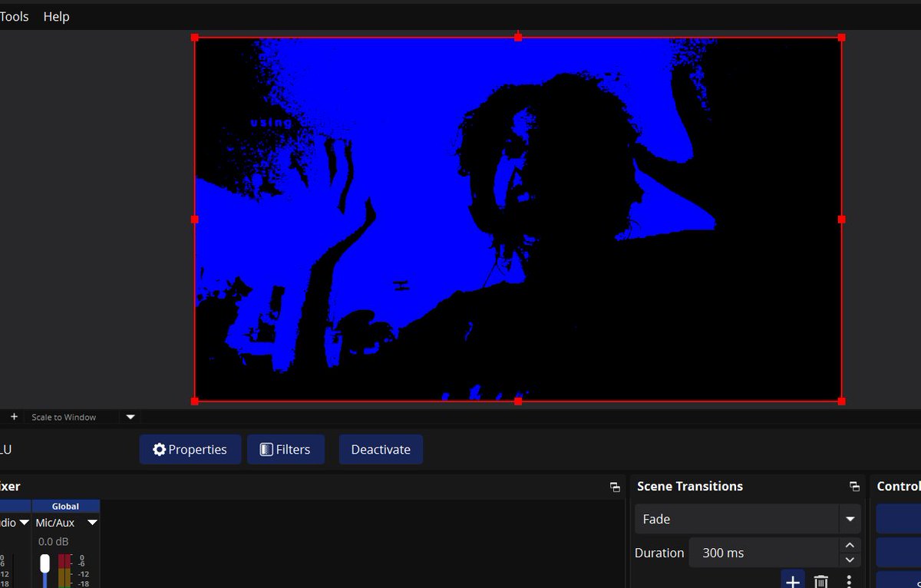Open the Help menu

(x=56, y=16)
